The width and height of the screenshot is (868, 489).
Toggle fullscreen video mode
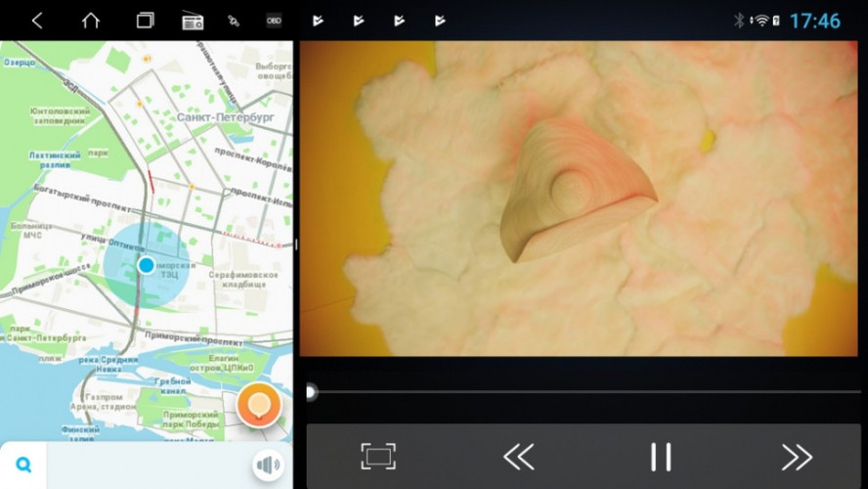pyautogui.click(x=378, y=456)
